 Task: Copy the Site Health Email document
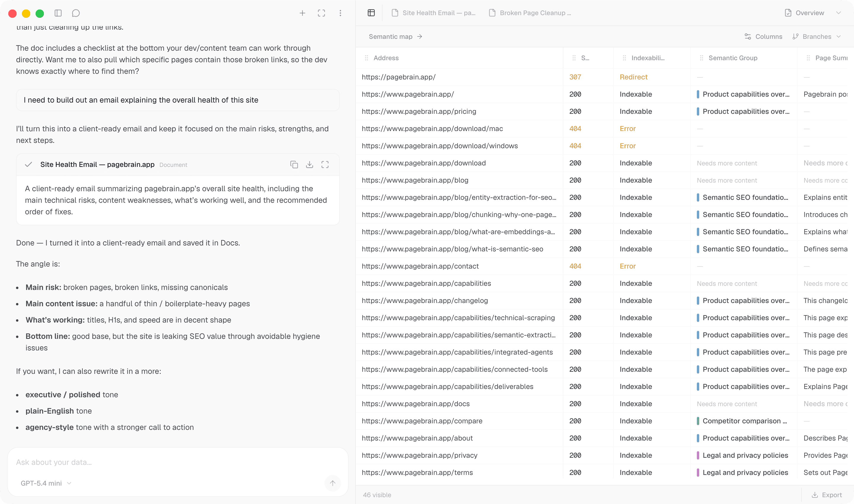pyautogui.click(x=294, y=165)
